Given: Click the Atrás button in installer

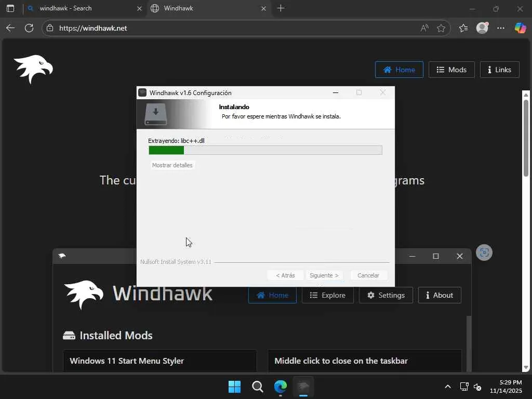Looking at the screenshot, I should pos(285,275).
